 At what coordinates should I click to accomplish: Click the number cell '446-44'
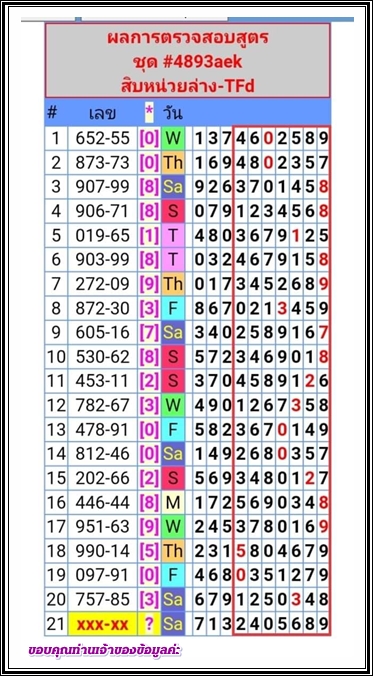(x=102, y=502)
